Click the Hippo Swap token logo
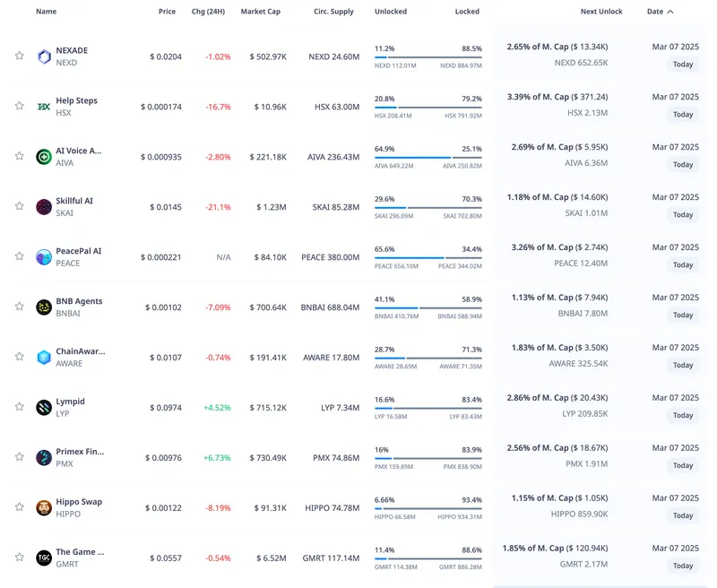This screenshot has height=588, width=717. click(44, 508)
